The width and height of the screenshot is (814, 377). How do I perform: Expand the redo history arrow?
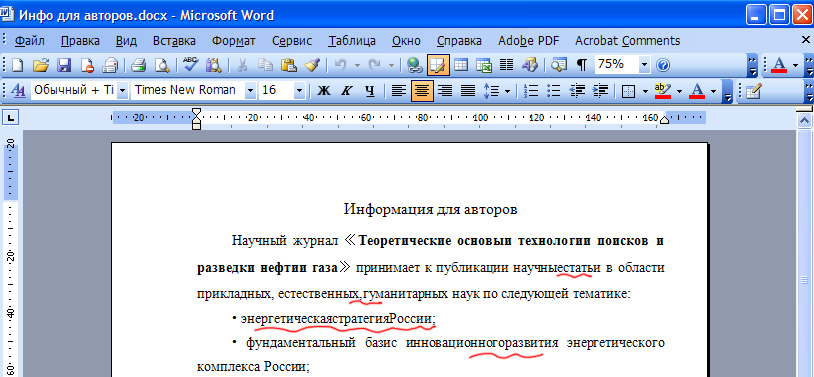[391, 65]
